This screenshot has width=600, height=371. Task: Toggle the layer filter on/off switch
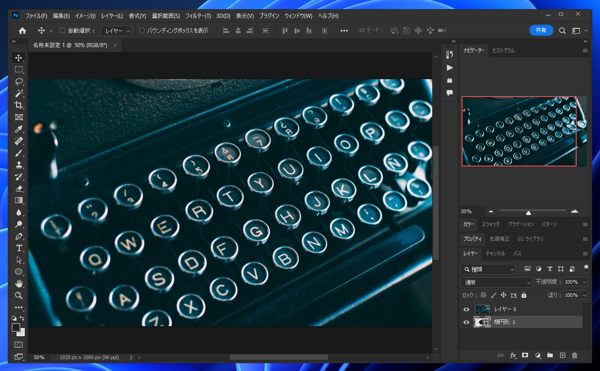click(x=586, y=268)
